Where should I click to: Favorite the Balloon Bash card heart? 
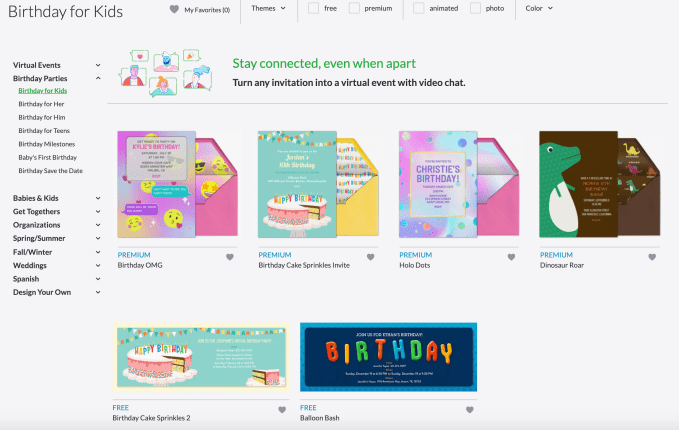pyautogui.click(x=470, y=410)
